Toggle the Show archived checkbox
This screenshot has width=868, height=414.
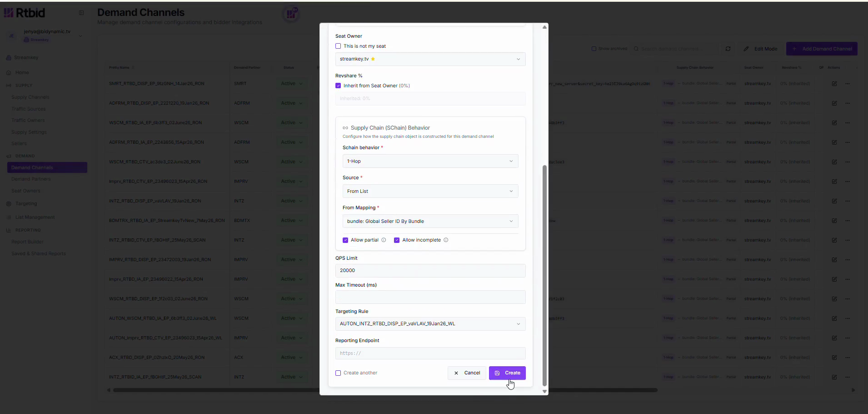click(x=594, y=49)
